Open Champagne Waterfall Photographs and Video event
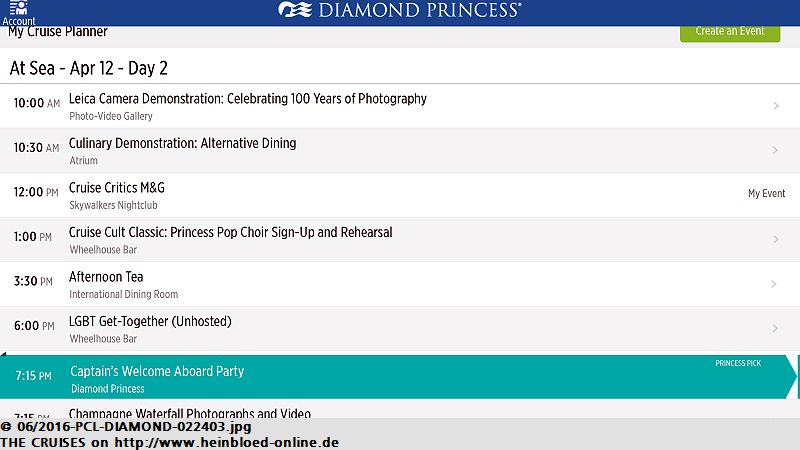Image resolution: width=800 pixels, height=450 pixels. (400, 410)
